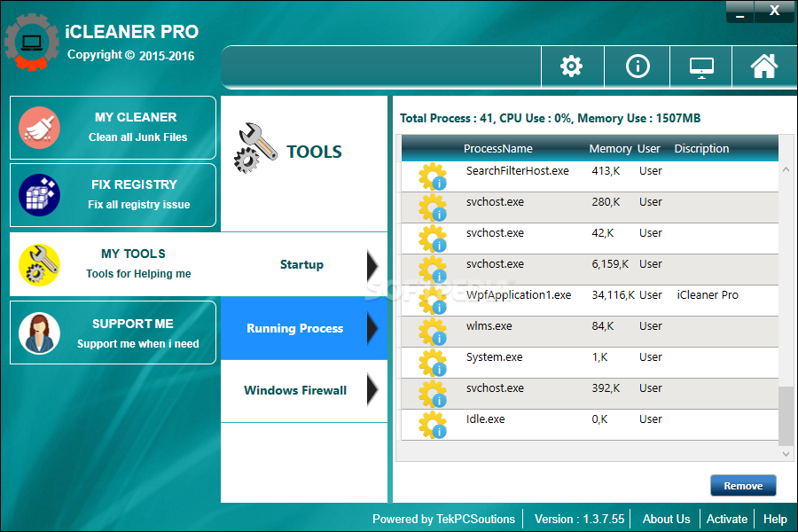Click the gear icon beside Idle.exe

[x=433, y=425]
